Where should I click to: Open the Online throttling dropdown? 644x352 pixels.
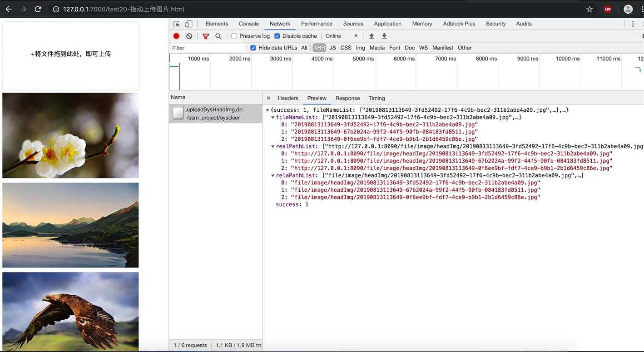pyautogui.click(x=342, y=36)
